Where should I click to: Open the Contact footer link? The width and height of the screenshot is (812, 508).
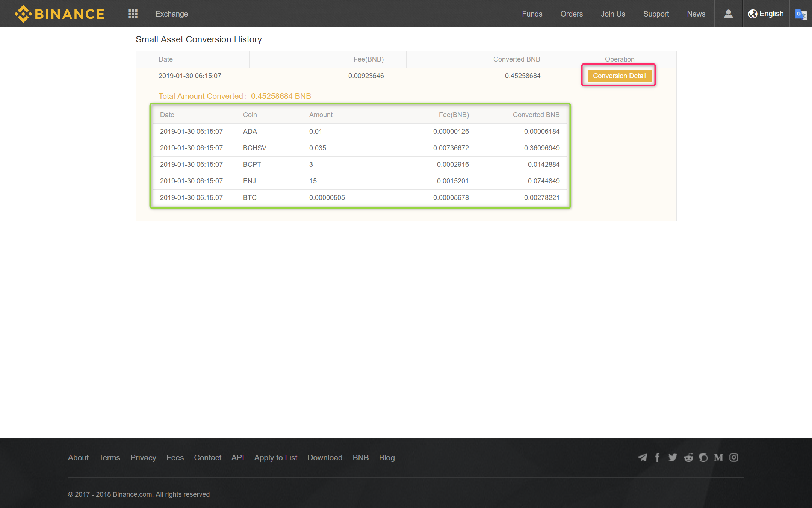tap(207, 458)
